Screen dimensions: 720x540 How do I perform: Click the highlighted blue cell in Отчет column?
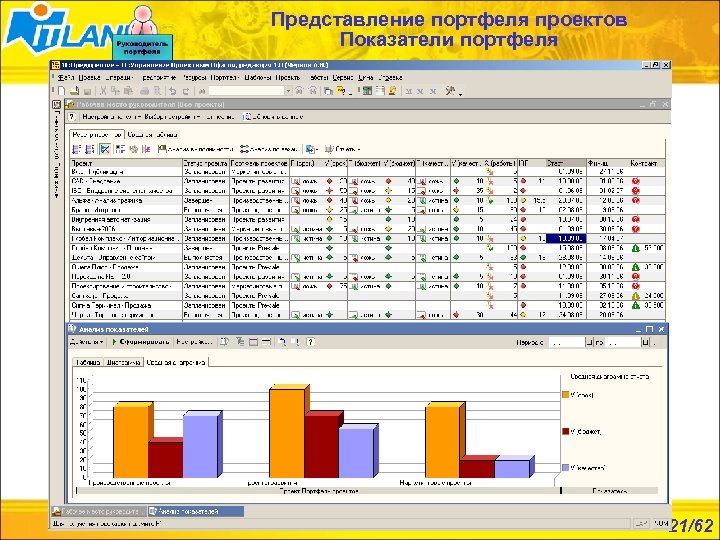coord(566,239)
